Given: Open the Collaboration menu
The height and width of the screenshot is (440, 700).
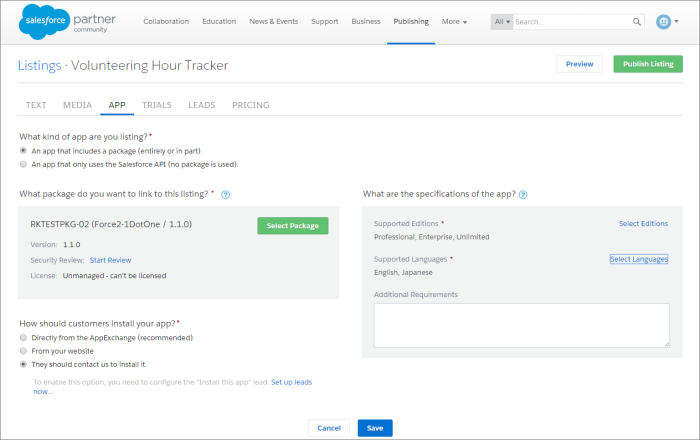Looking at the screenshot, I should [x=166, y=21].
